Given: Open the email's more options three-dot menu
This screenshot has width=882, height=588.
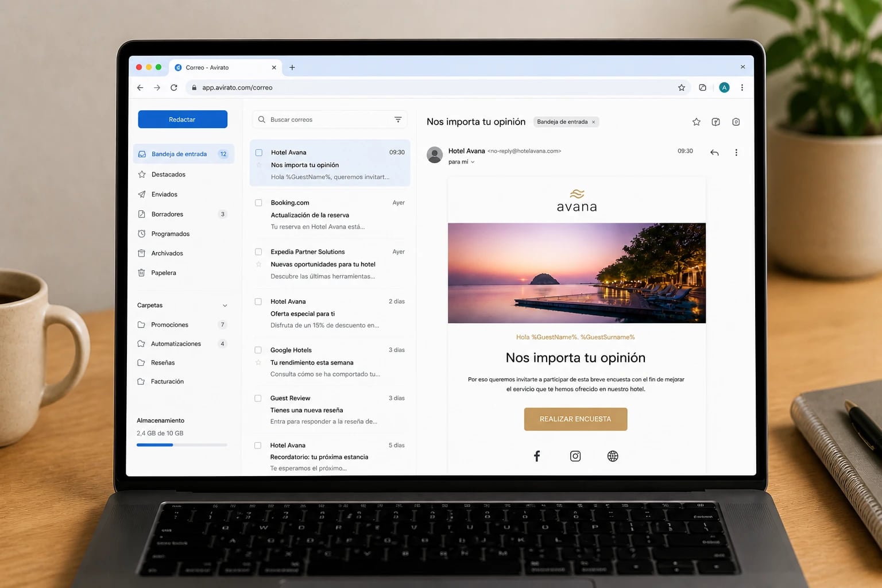Looking at the screenshot, I should [x=736, y=152].
